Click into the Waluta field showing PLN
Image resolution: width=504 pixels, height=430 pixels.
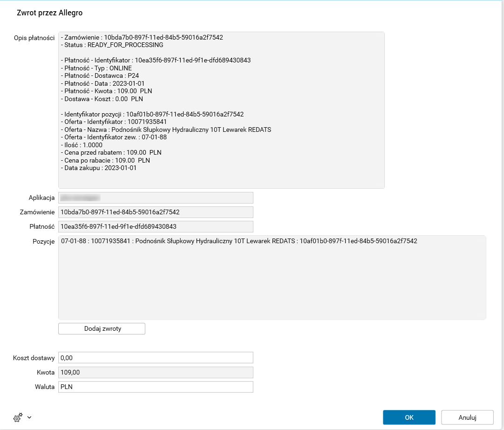155,387
